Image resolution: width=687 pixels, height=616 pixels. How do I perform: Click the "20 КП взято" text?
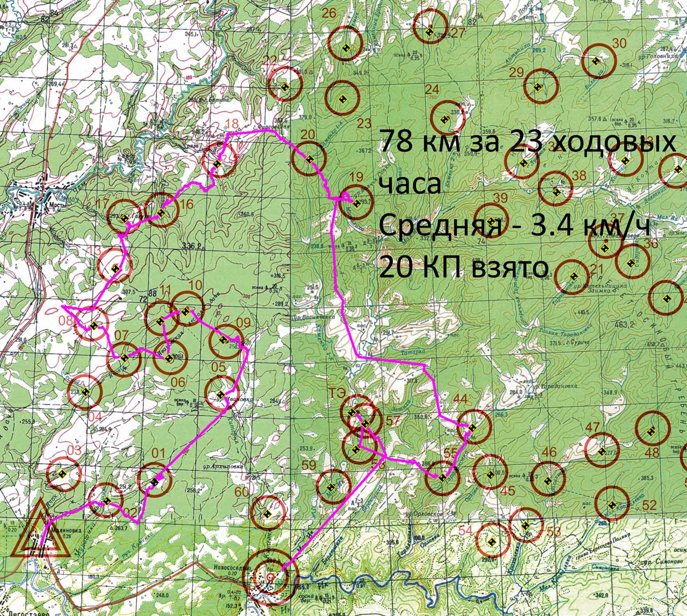(x=463, y=267)
